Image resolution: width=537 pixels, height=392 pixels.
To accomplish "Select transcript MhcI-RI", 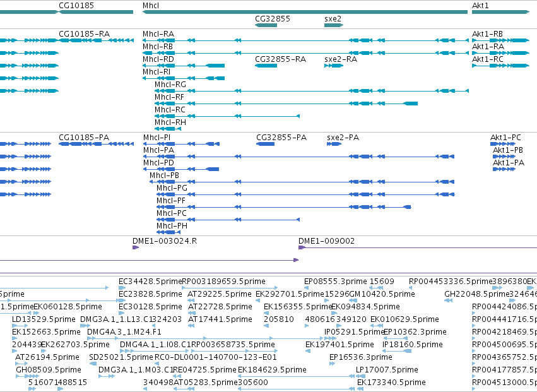I will [184, 78].
